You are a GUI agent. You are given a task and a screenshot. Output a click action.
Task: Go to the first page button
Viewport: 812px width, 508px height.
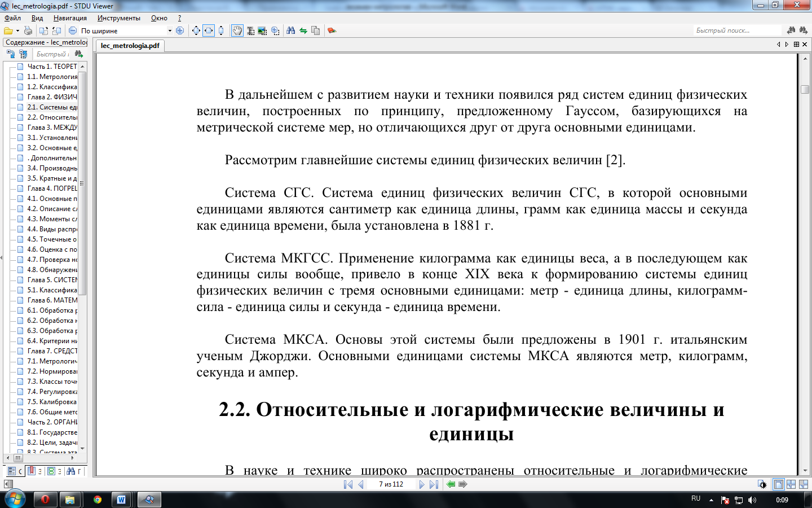click(348, 484)
